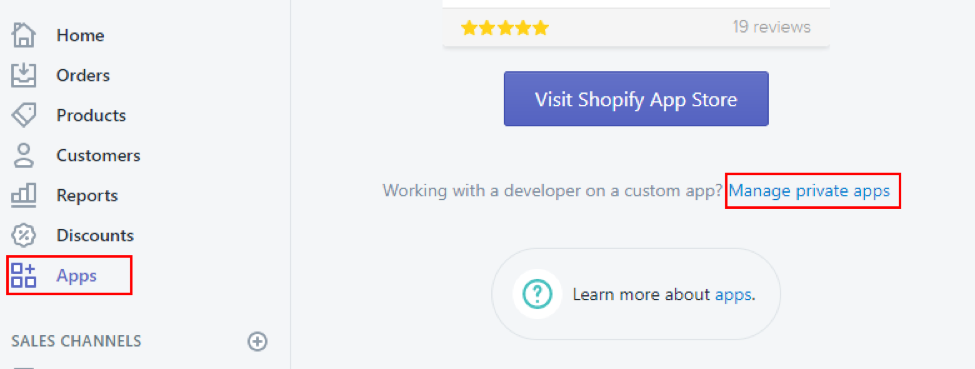Screen dimensions: 975x369
Task: Select the Orders inbox icon
Action: click(24, 75)
